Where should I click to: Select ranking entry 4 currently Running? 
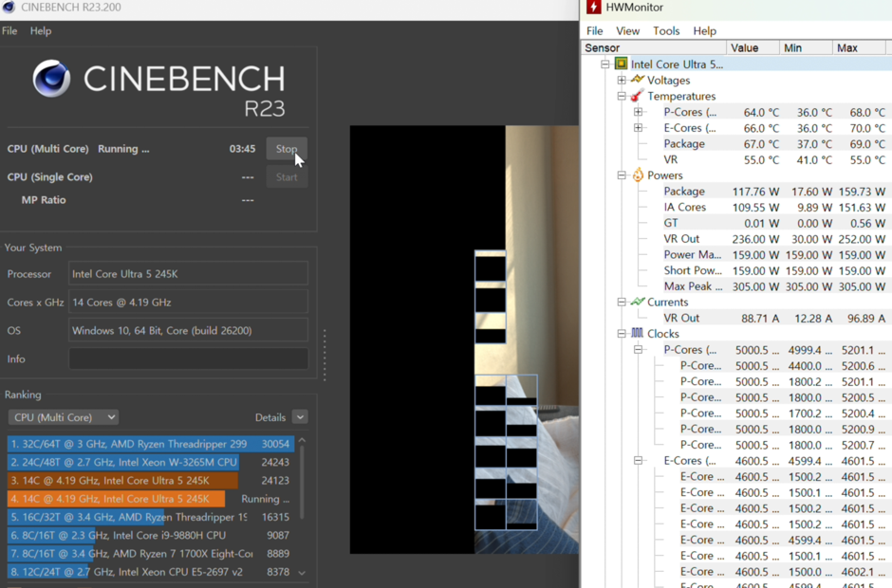(151, 499)
